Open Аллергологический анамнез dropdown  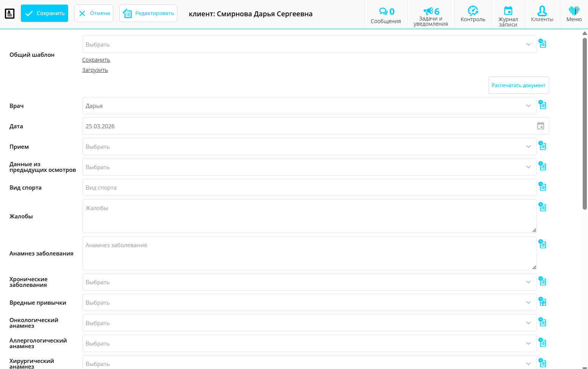309,343
